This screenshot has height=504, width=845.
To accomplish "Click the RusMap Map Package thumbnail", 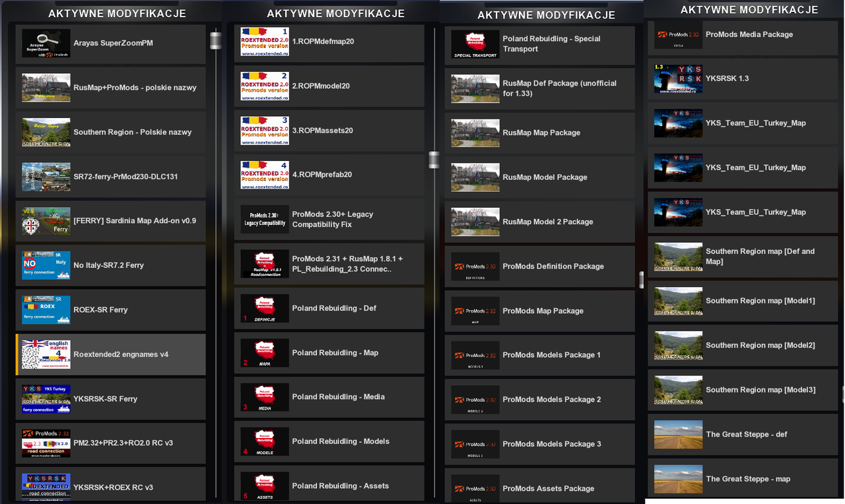I will click(475, 133).
